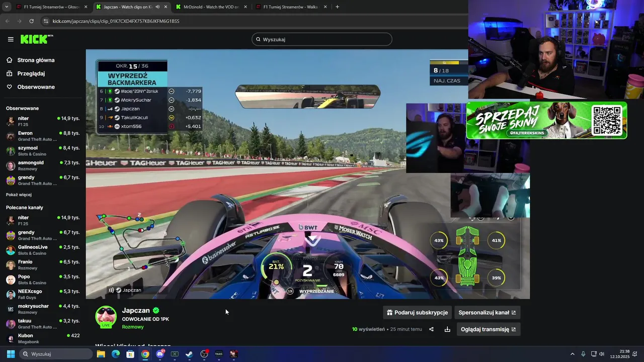Click the kick.com address bar URL

pyautogui.click(x=116, y=21)
